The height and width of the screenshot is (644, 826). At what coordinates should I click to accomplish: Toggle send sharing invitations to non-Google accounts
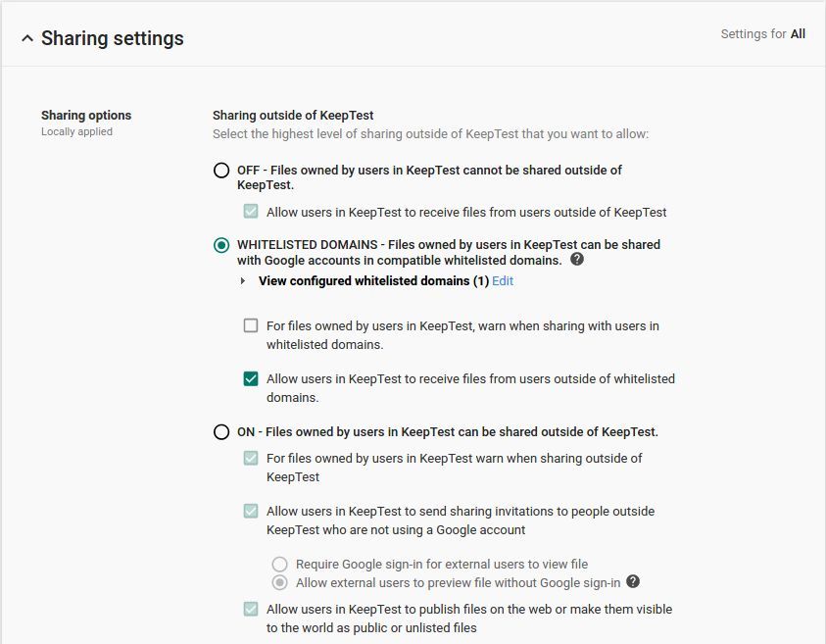pyautogui.click(x=251, y=511)
